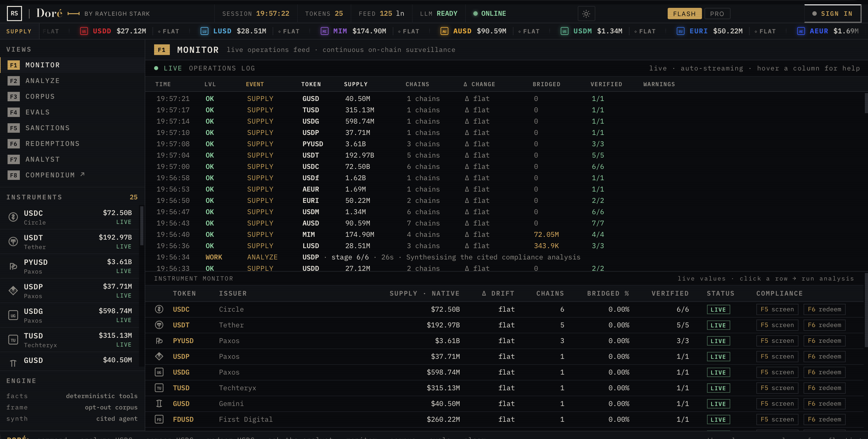Click the RS logo icon

click(x=14, y=14)
